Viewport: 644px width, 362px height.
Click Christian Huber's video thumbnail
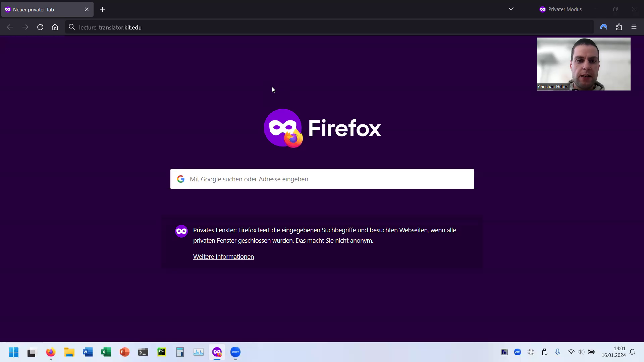(x=584, y=64)
